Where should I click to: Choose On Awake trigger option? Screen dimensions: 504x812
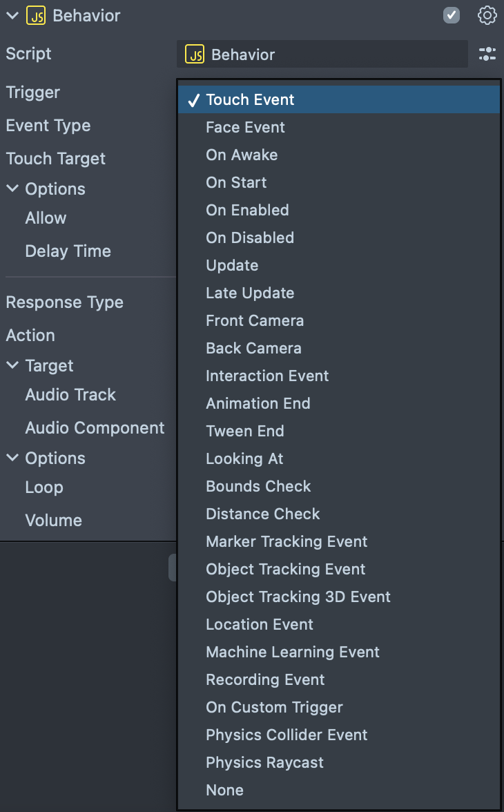pyautogui.click(x=242, y=155)
